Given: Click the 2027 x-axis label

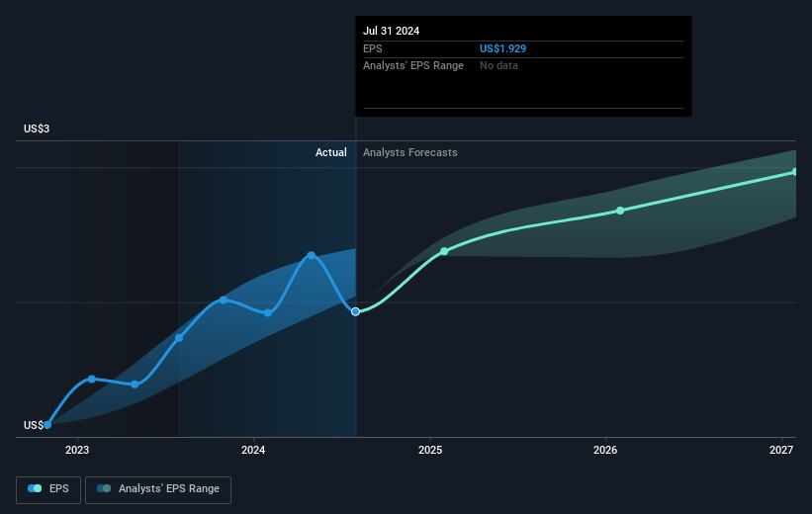Looking at the screenshot, I should pyautogui.click(x=781, y=450).
